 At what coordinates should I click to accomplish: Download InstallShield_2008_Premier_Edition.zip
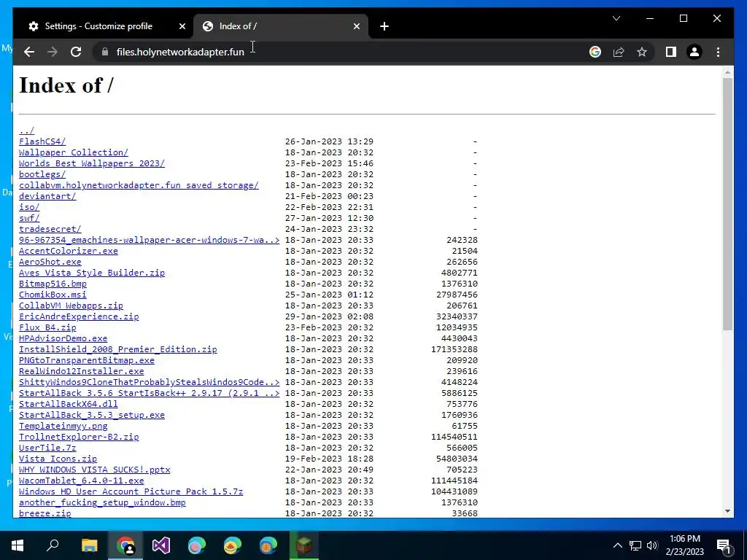point(118,349)
